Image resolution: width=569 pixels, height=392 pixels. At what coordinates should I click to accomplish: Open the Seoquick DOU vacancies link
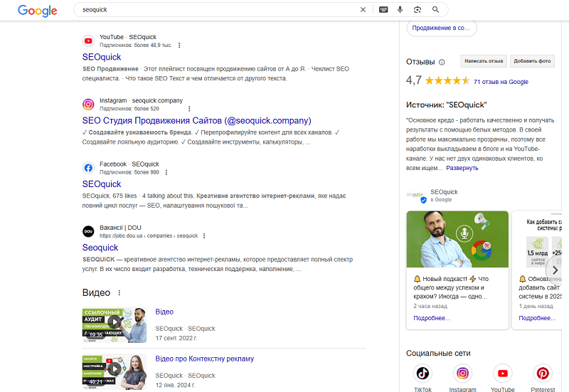100,248
